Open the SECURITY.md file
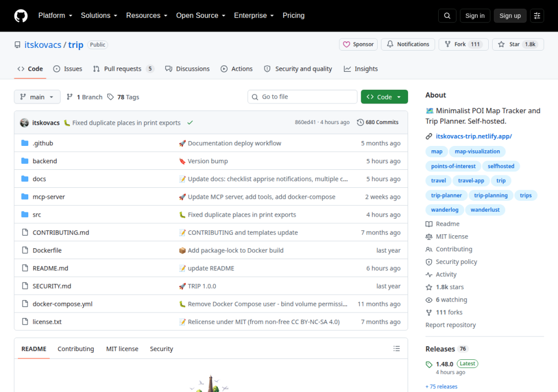The image size is (558, 392). tap(52, 286)
